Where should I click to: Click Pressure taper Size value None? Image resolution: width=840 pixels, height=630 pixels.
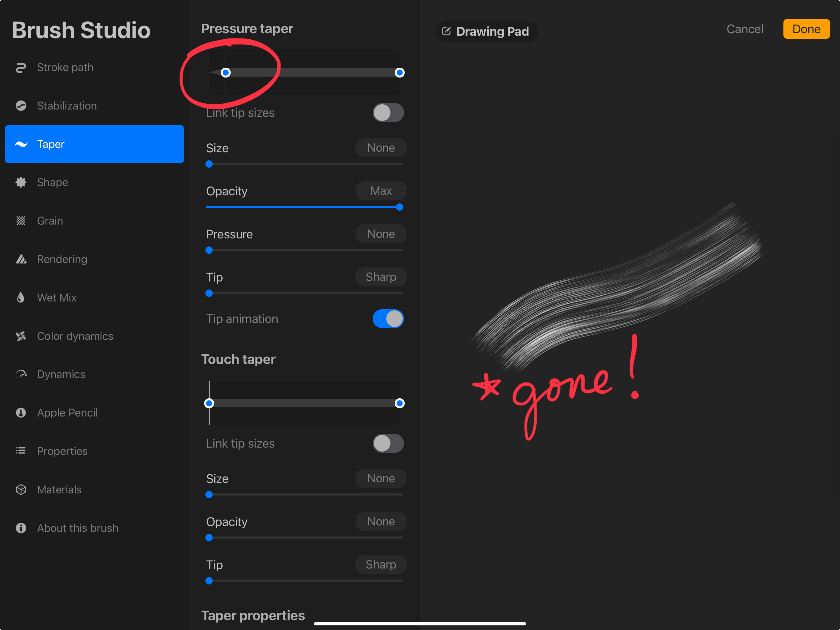click(381, 148)
